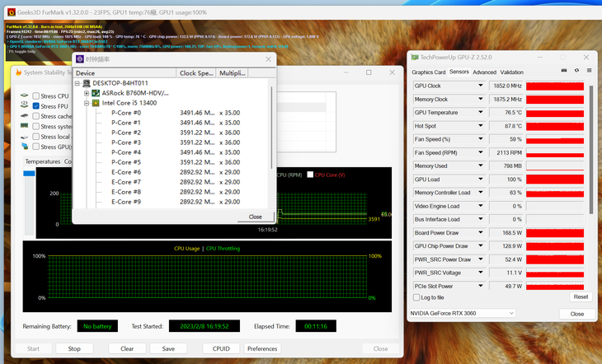The width and height of the screenshot is (602, 364).
Task: Enable Stress system memory checkbox
Action: [36, 126]
